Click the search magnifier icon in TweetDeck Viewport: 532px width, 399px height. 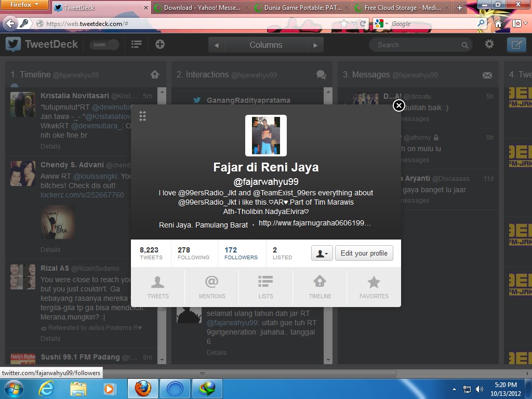click(x=464, y=45)
